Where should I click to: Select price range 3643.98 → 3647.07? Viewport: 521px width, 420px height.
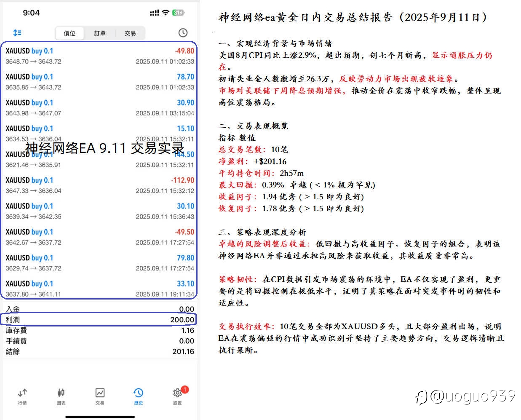(33, 113)
